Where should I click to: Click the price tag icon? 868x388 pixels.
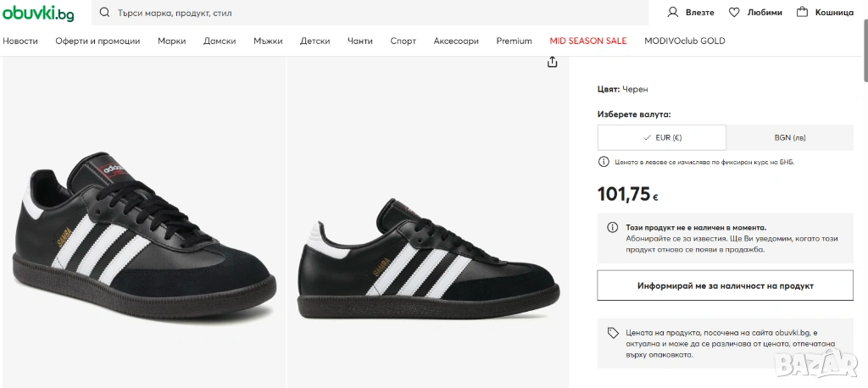click(x=613, y=333)
